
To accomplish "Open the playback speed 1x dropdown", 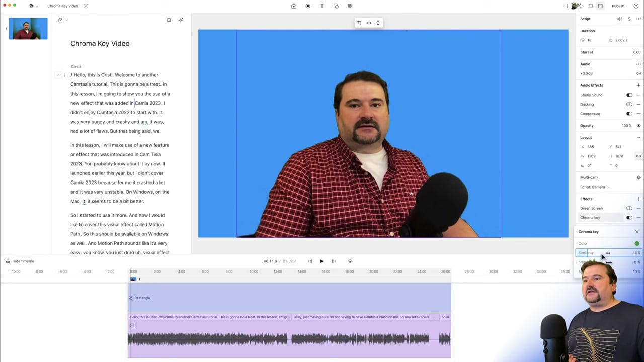I will 587,40.
